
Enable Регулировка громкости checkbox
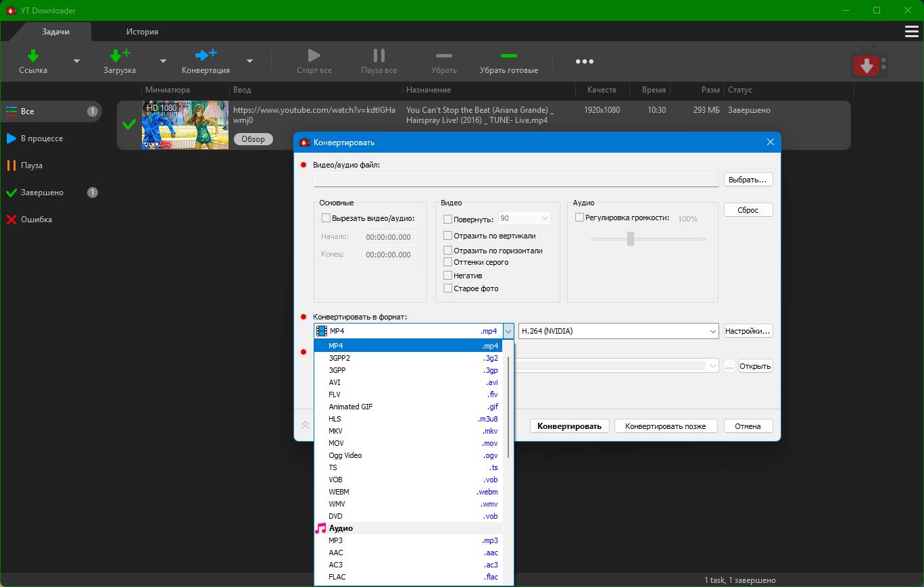click(579, 218)
